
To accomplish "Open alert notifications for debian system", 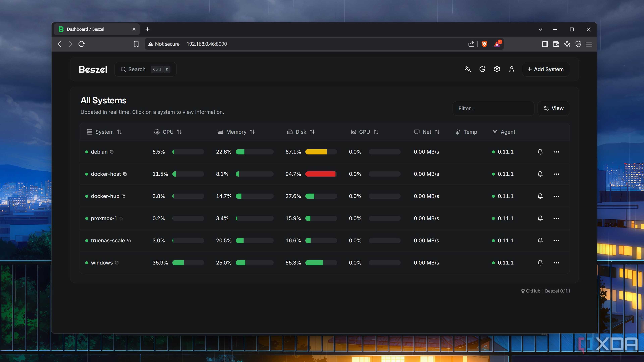I will 540,152.
